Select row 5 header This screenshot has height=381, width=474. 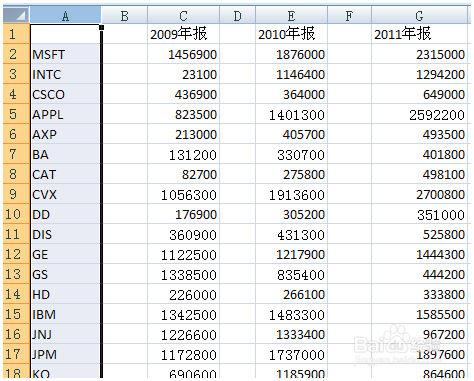tap(16, 114)
